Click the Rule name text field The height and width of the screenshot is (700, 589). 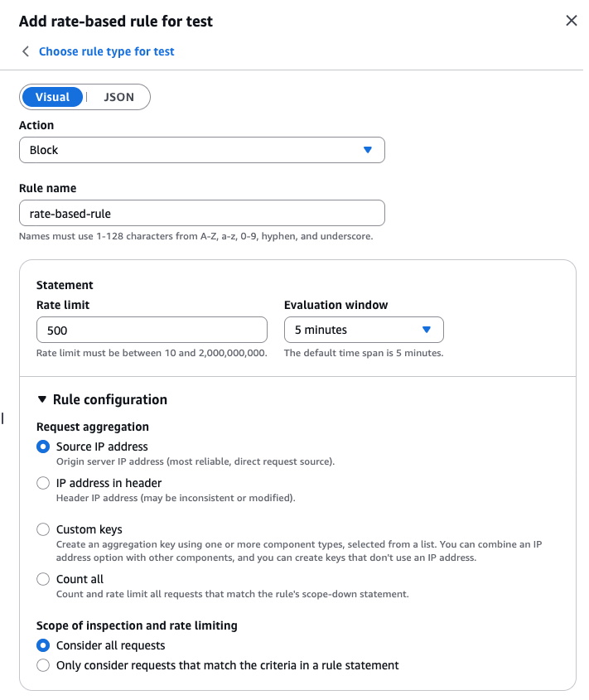click(x=201, y=213)
